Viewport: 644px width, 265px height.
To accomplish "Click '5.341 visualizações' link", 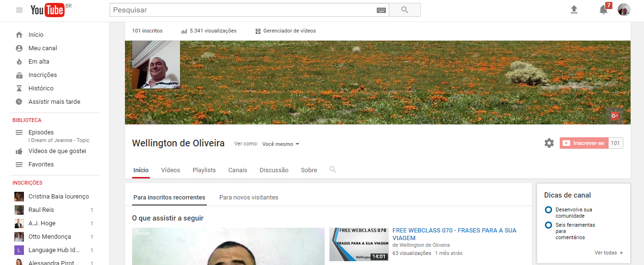I will click(213, 31).
